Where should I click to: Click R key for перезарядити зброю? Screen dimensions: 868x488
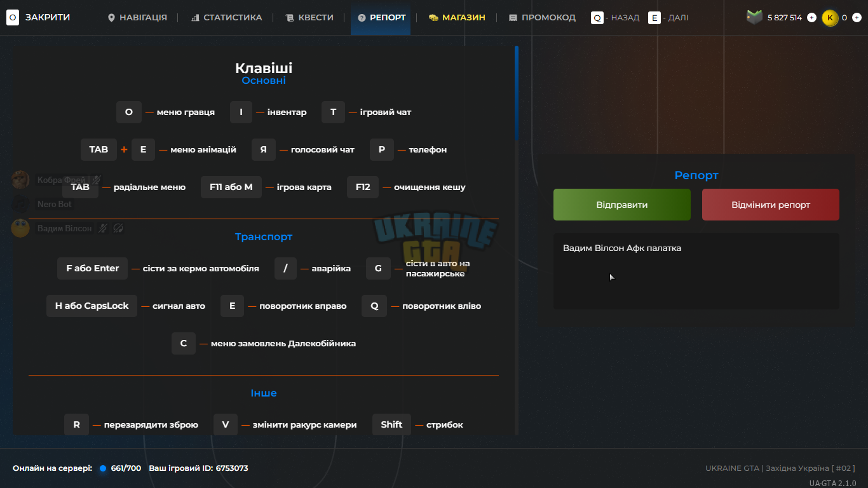coord(77,424)
